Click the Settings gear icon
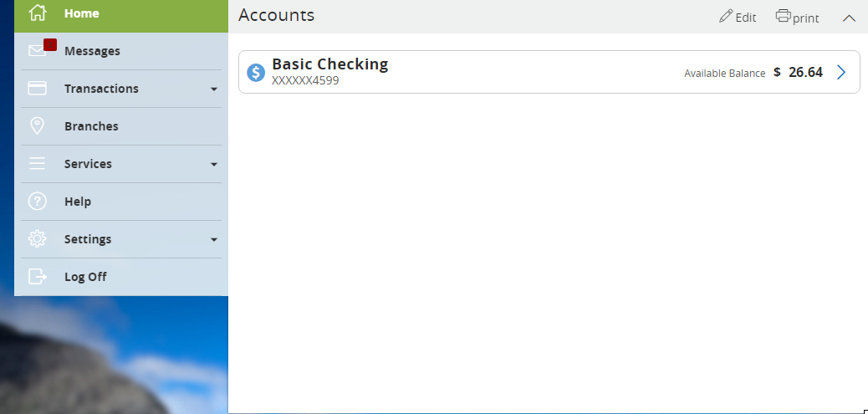868x414 pixels. click(x=37, y=239)
